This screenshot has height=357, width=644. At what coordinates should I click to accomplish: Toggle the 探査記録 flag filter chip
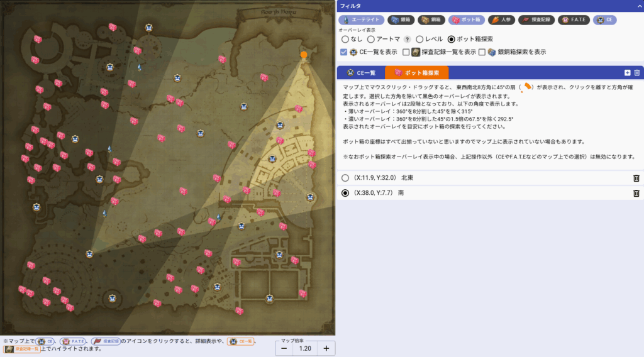(536, 19)
